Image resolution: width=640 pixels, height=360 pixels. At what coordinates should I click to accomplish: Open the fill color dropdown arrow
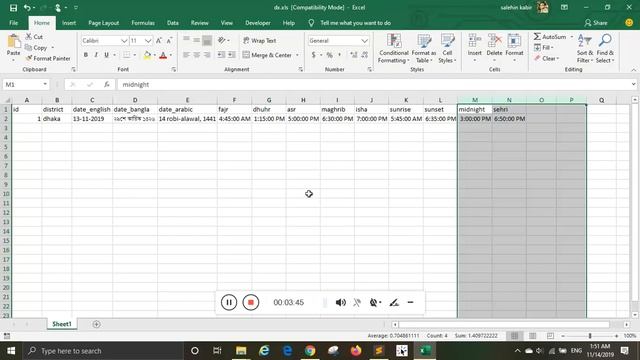[x=155, y=55]
